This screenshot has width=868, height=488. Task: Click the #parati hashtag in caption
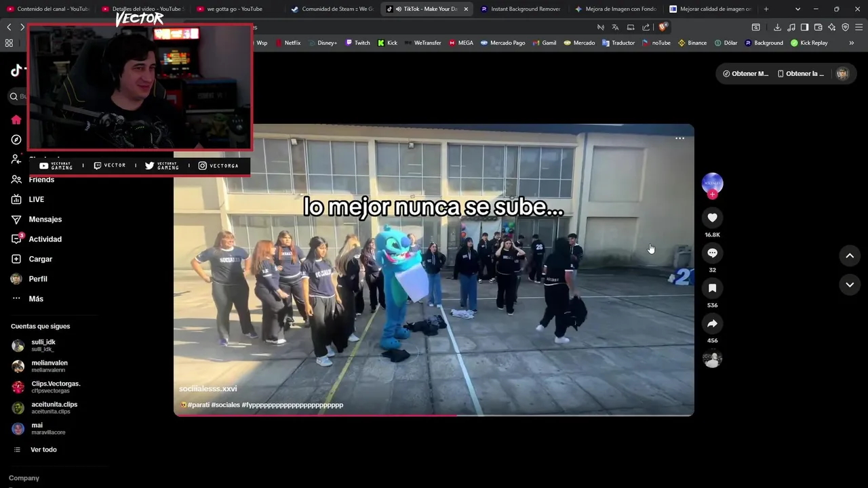click(x=199, y=405)
